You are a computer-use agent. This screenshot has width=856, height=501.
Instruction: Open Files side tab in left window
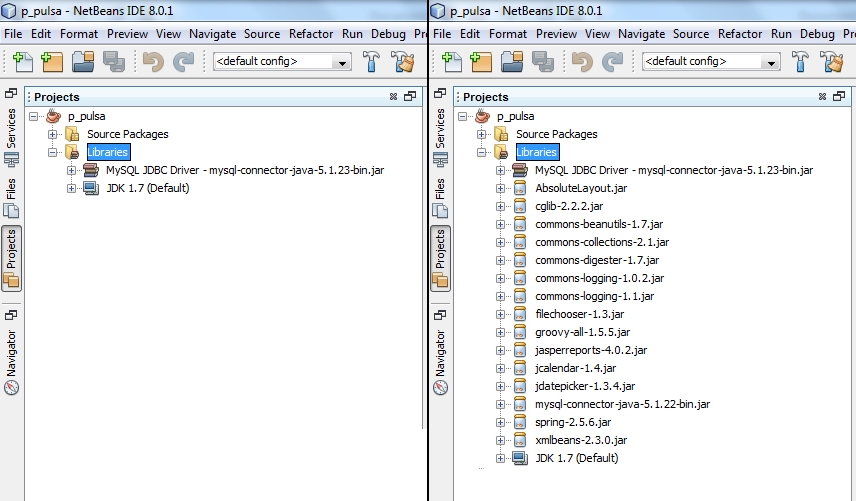click(11, 197)
